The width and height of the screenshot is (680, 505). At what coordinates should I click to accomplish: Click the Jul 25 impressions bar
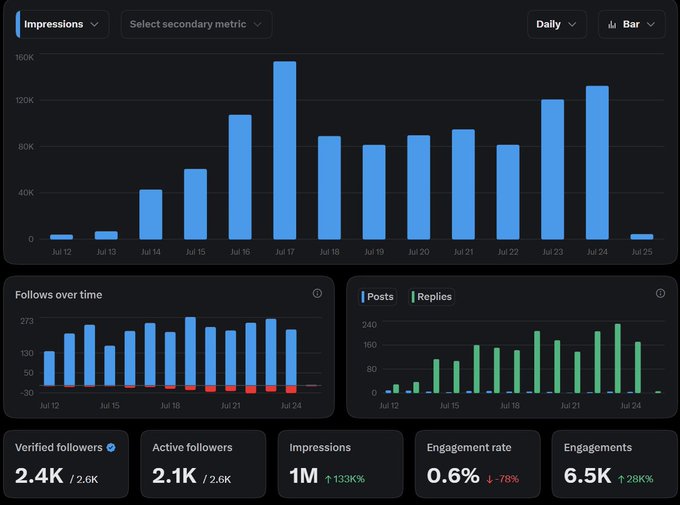642,236
